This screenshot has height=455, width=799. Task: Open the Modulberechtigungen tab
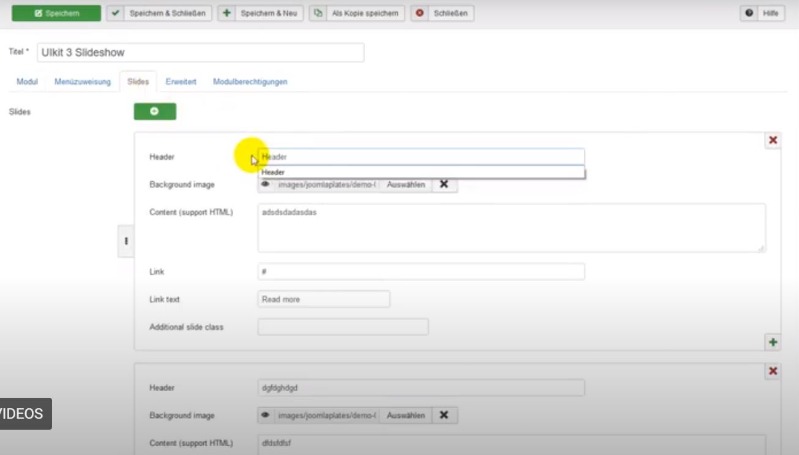(x=250, y=82)
